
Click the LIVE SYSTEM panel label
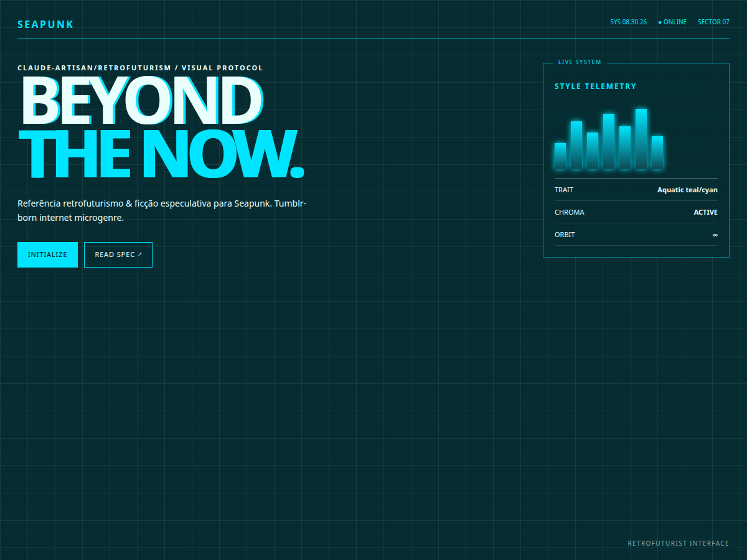pos(580,62)
